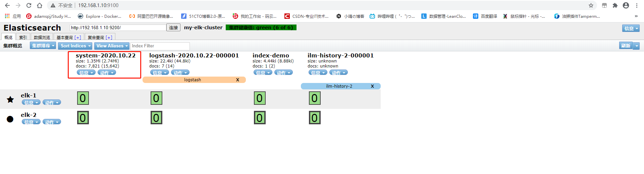Click the Index Filter field
This screenshot has width=644, height=174.
160,46
